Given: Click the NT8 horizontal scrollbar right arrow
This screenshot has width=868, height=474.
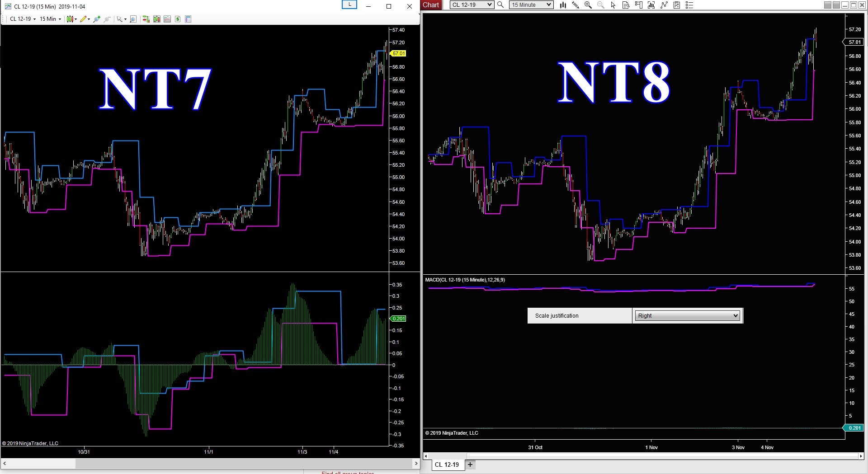Looking at the screenshot, I should [x=861, y=456].
